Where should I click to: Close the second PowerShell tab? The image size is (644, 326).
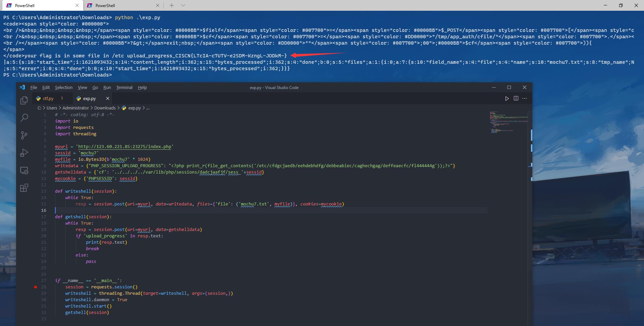point(158,5)
